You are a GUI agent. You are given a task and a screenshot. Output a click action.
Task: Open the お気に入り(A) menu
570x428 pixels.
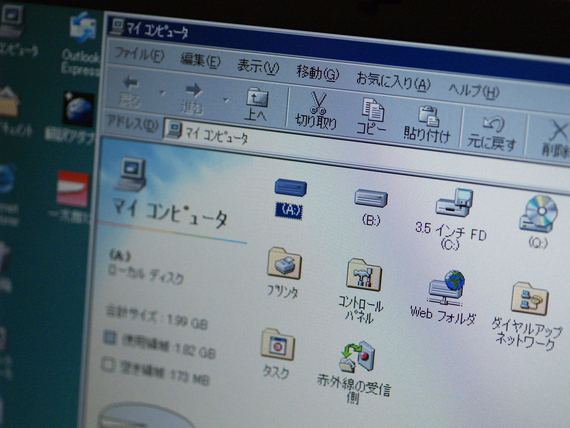(x=393, y=82)
